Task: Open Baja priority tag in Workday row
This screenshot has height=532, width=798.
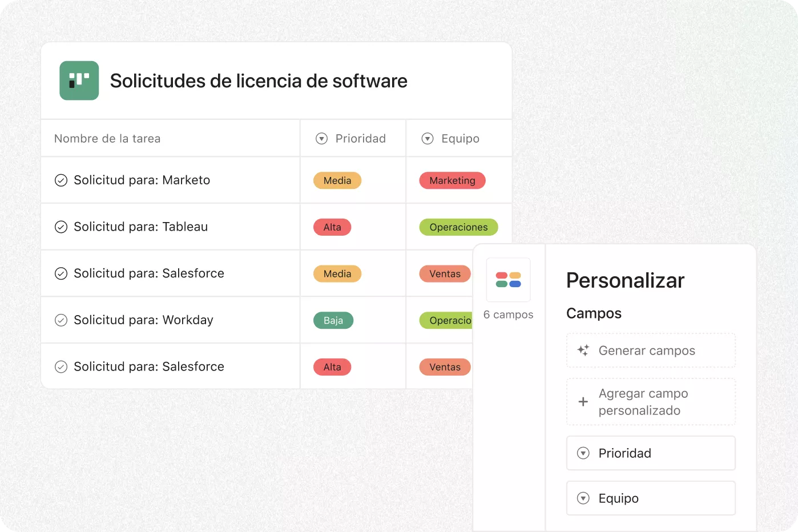Action: tap(333, 320)
